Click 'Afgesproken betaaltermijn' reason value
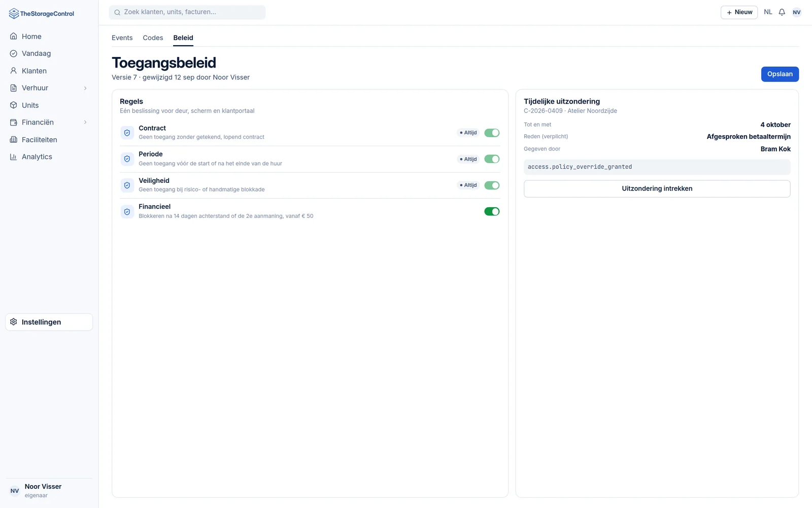 (749, 137)
